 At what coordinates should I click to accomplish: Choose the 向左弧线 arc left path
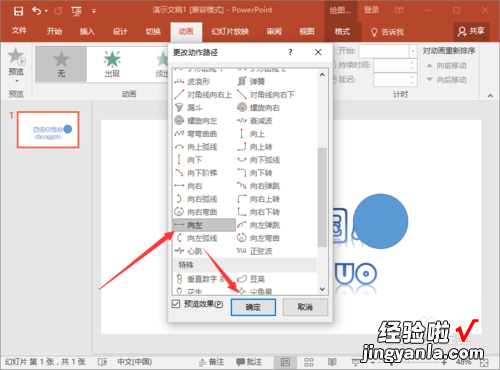coord(196,238)
